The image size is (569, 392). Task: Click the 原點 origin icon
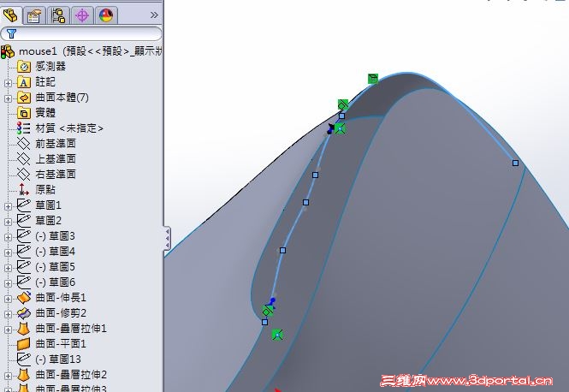pyautogui.click(x=24, y=189)
